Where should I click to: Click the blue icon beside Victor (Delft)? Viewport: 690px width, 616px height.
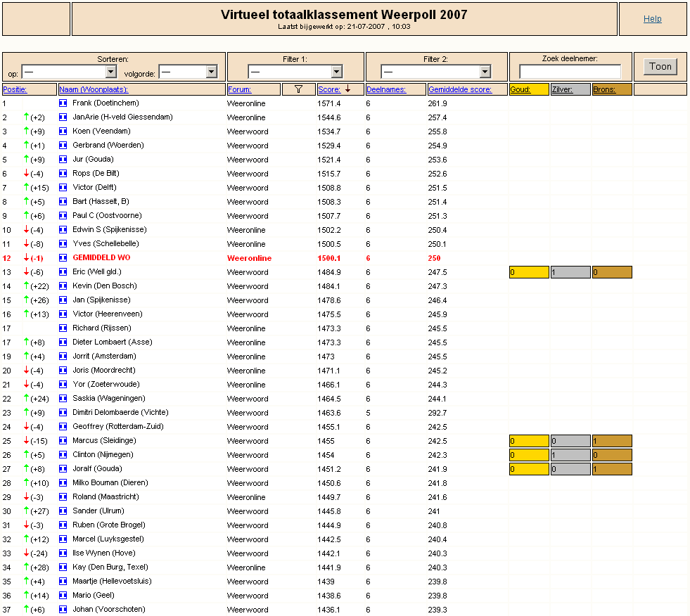pos(63,188)
